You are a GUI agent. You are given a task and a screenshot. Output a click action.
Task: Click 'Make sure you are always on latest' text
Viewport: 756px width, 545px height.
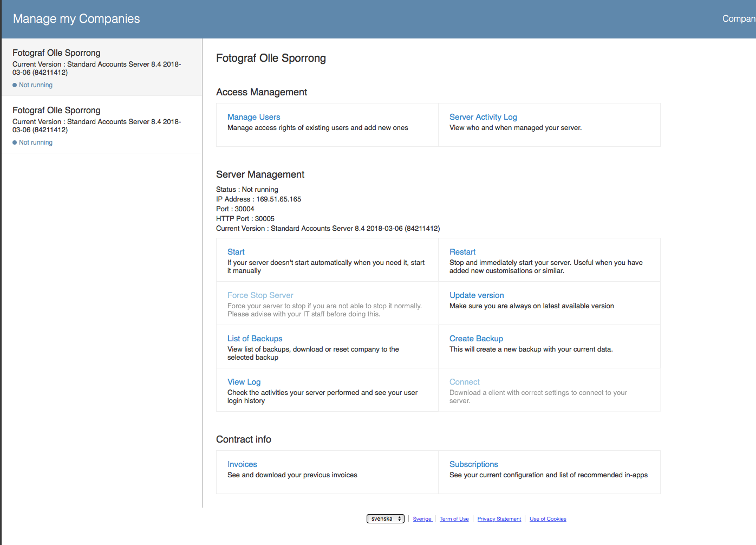tap(532, 306)
